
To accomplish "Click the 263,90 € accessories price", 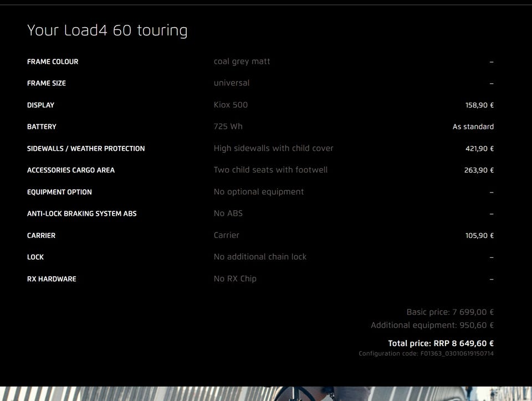I will [x=479, y=170].
